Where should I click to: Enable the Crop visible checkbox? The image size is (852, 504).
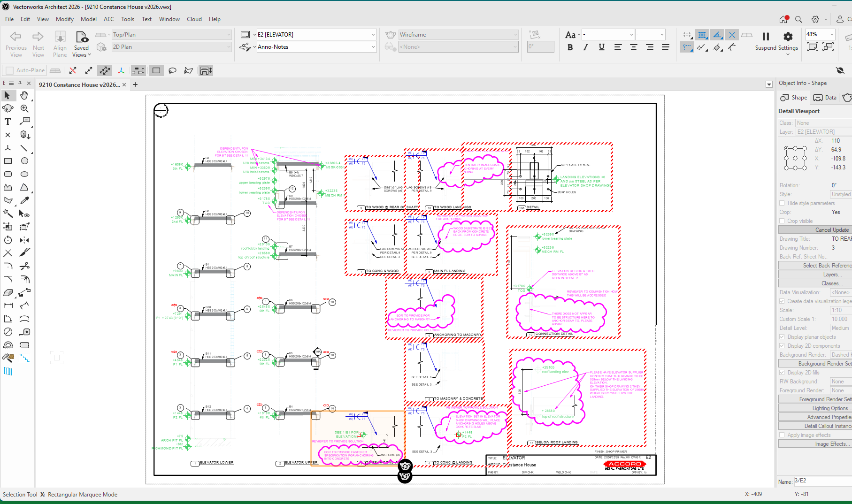tap(782, 221)
